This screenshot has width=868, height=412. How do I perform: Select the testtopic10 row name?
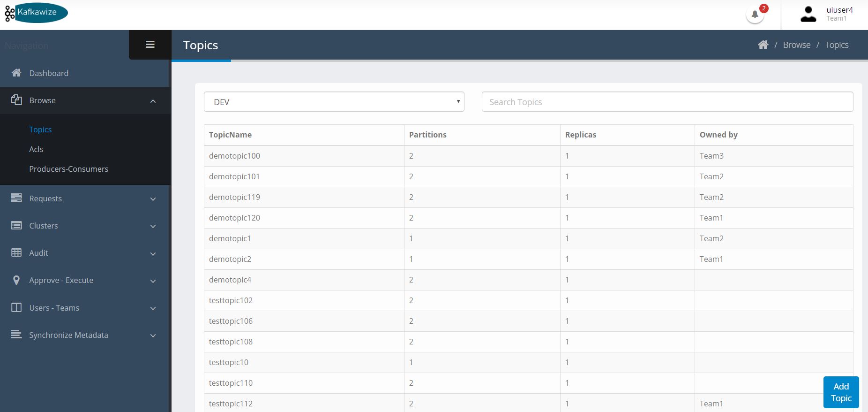229,362
